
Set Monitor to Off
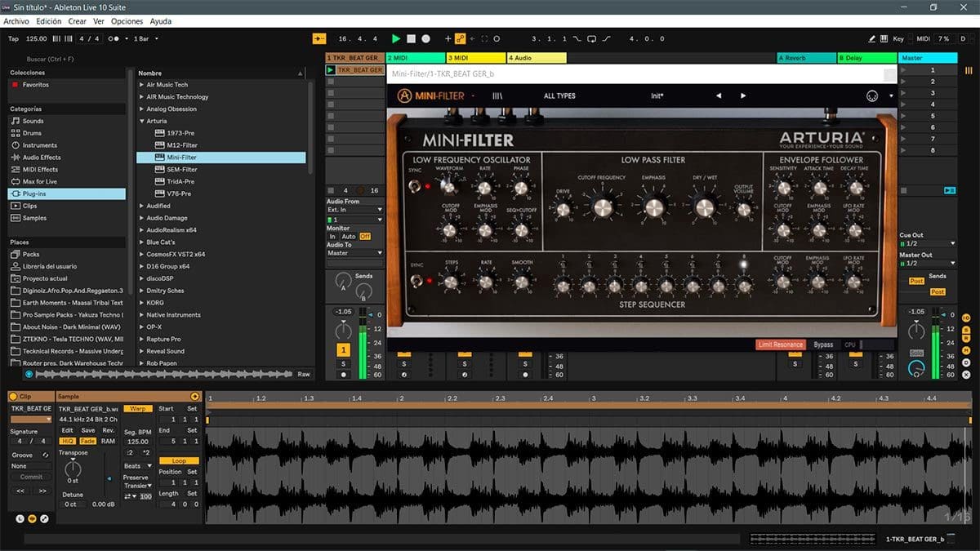[365, 237]
